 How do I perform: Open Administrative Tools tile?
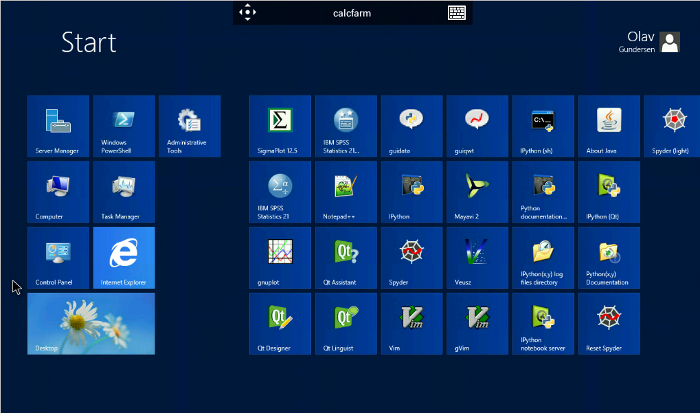coord(190,126)
